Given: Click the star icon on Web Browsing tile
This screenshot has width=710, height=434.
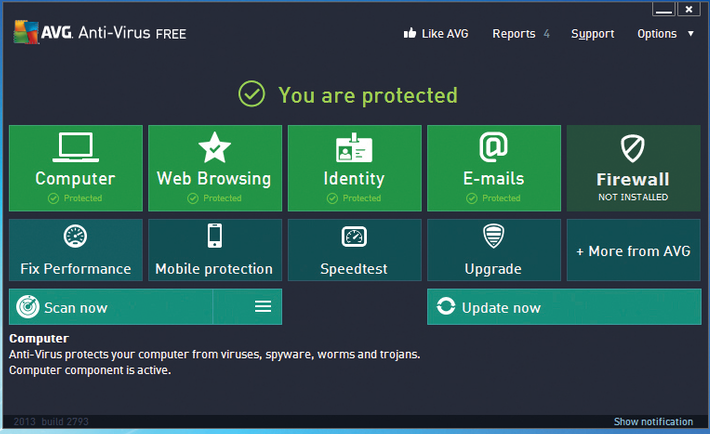Looking at the screenshot, I should 215,147.
